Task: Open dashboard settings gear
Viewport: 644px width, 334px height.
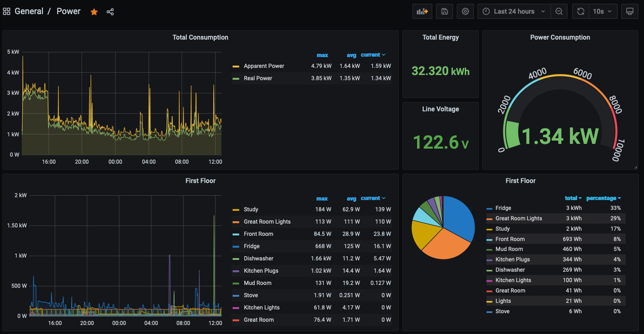Action: coord(465,11)
